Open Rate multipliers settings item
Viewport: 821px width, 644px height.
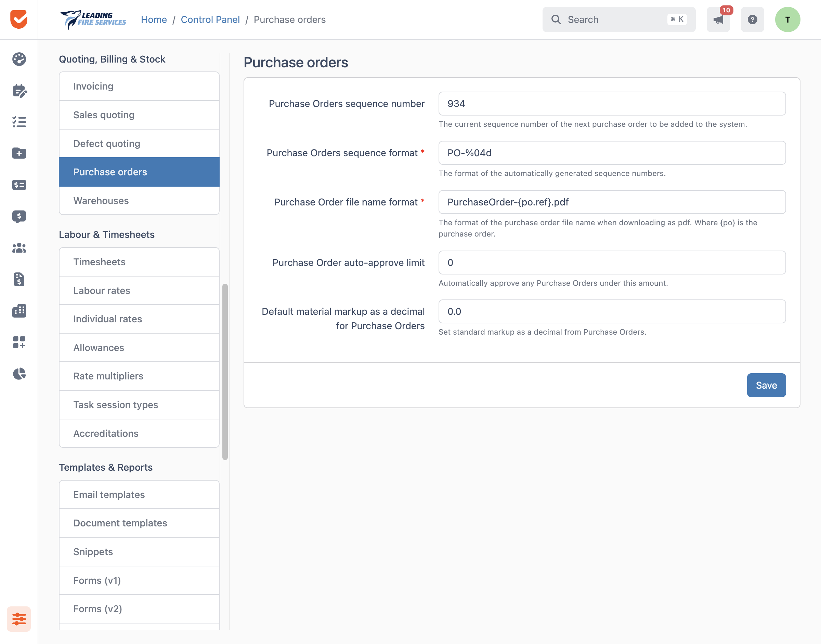tap(139, 376)
